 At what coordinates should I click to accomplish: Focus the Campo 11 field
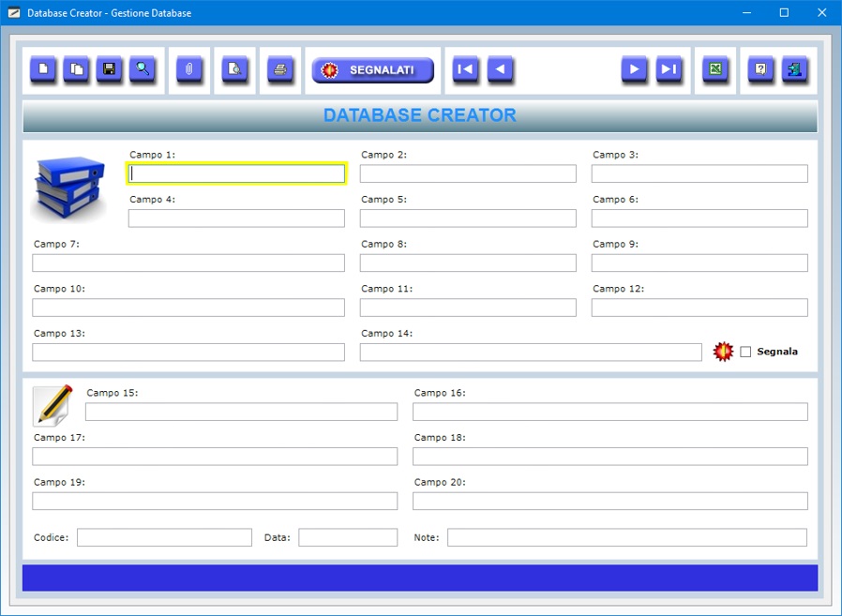468,308
